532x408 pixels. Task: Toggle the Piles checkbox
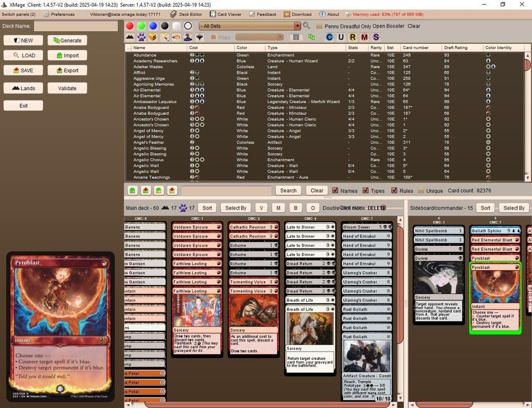point(212,37)
